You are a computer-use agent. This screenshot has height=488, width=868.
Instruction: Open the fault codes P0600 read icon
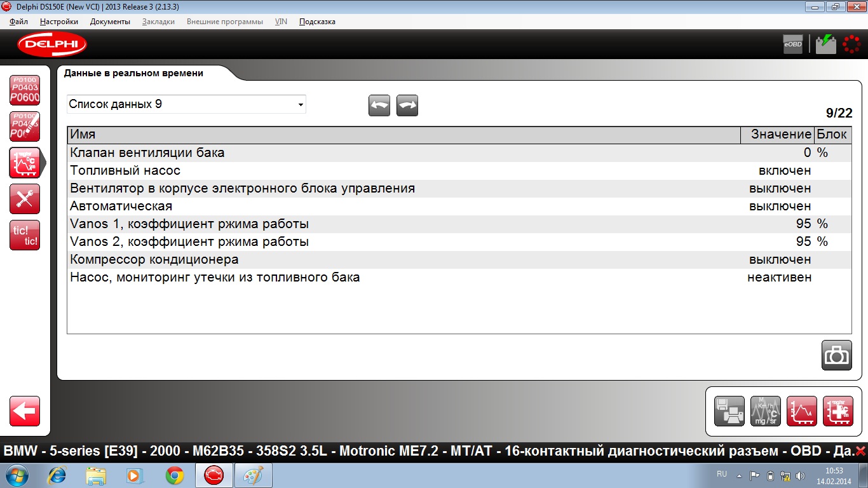[x=25, y=90]
